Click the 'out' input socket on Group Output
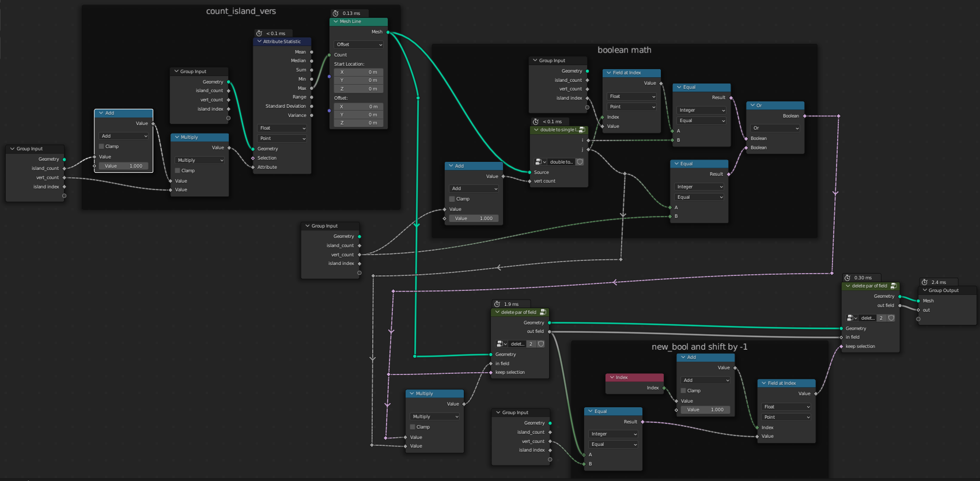 coord(918,310)
